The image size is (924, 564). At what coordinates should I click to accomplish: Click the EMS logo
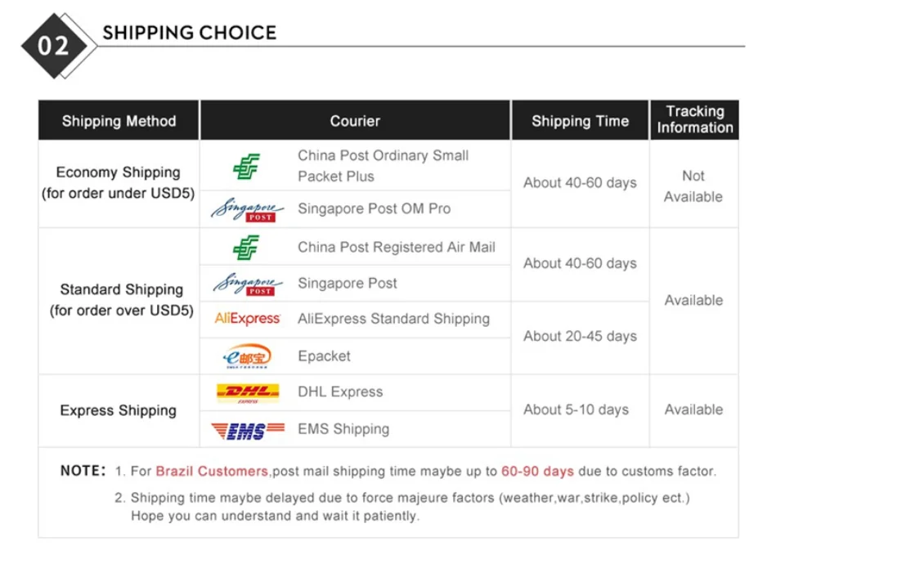point(248,430)
